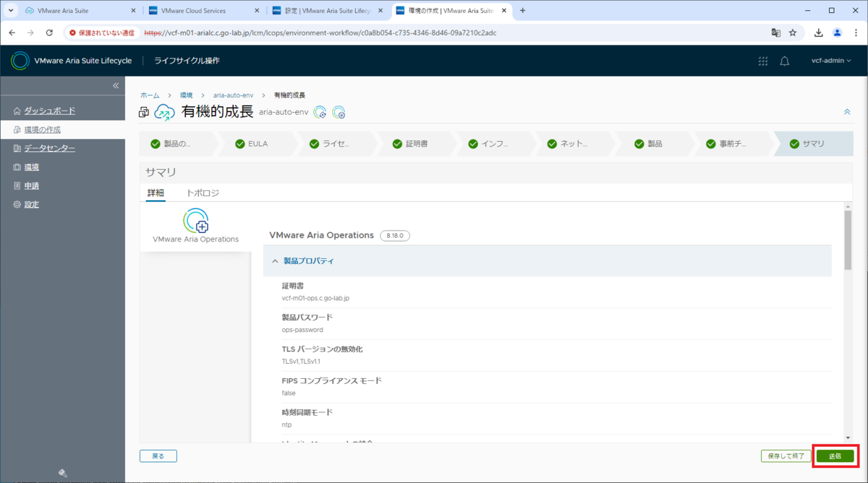Click the VMware Aria Operations product card

coord(196,226)
